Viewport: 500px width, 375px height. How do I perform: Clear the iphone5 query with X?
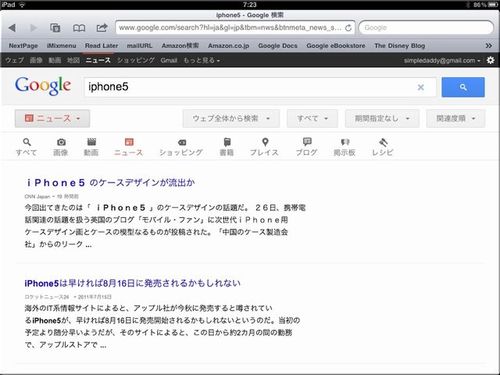click(x=421, y=87)
